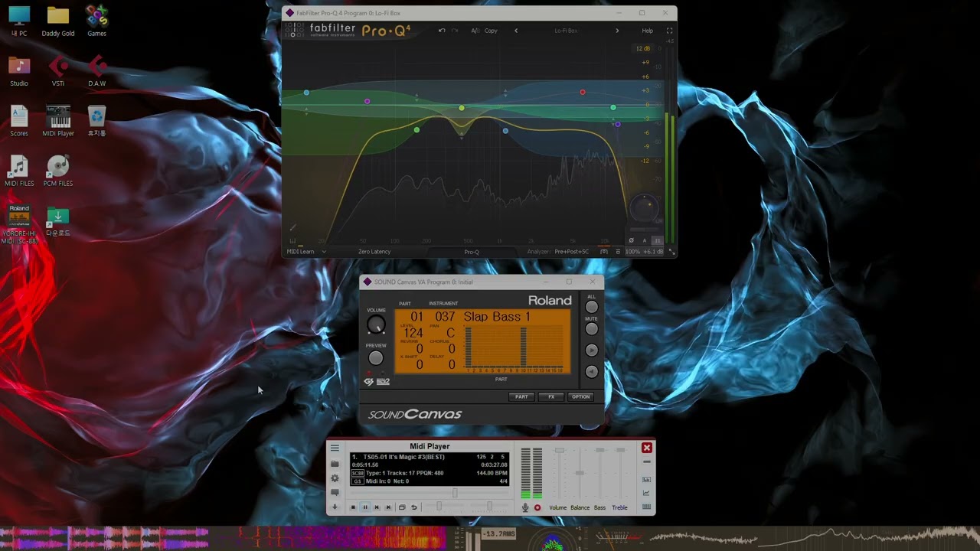The height and width of the screenshot is (551, 980).
Task: Open the spectrum bars view in Midi Player
Action: click(647, 480)
